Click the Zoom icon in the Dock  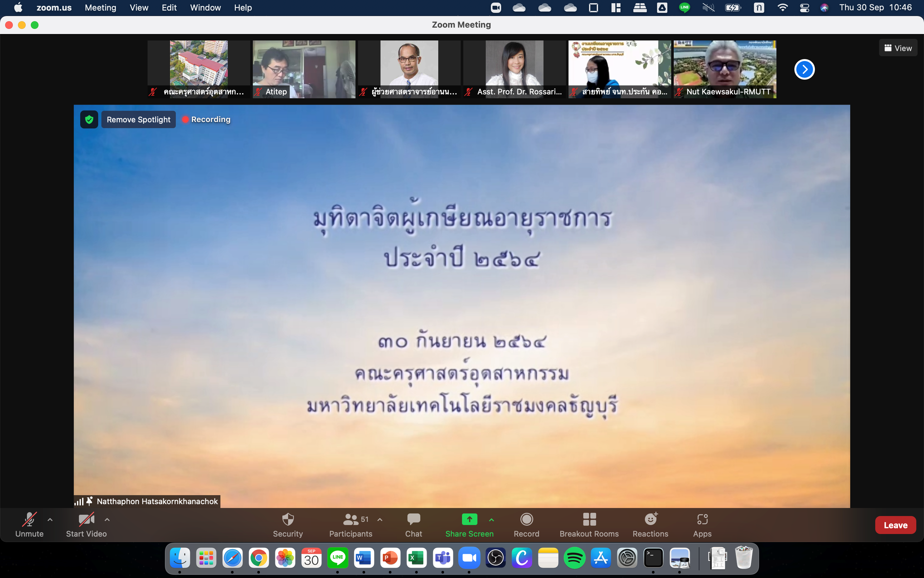[469, 558]
